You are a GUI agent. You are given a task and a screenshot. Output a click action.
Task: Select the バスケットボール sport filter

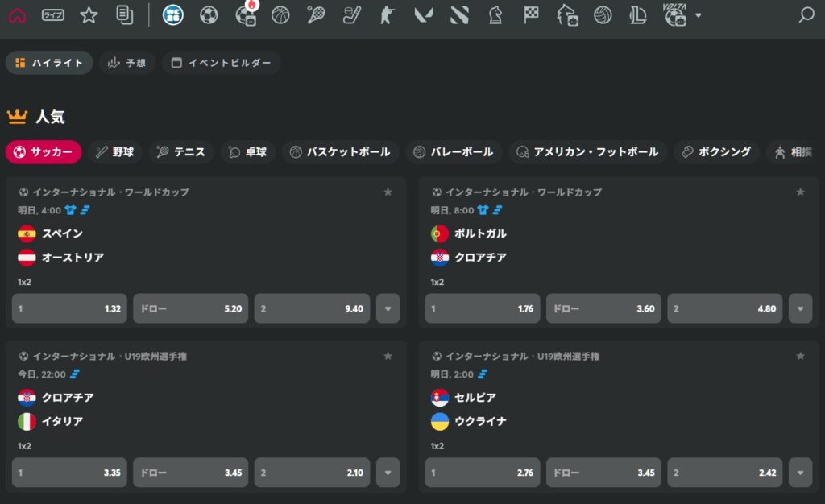pos(341,152)
